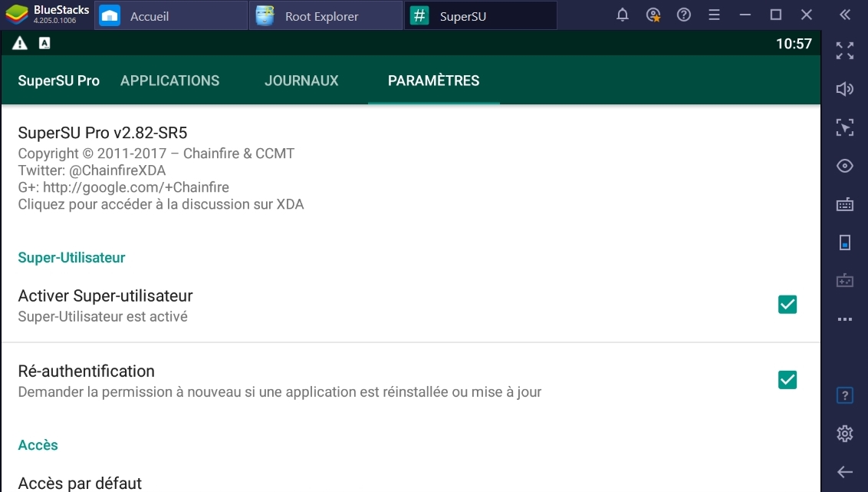Click the cursor lock icon in sidebar
Screen dimensions: 868x492
[845, 127]
